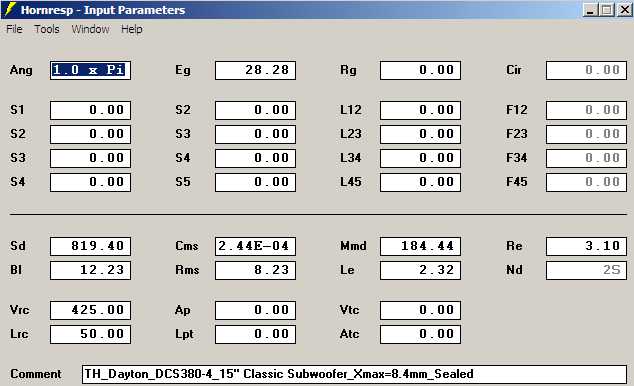This screenshot has height=386, width=634.
Task: Click the Ang label
Action: coord(21,70)
